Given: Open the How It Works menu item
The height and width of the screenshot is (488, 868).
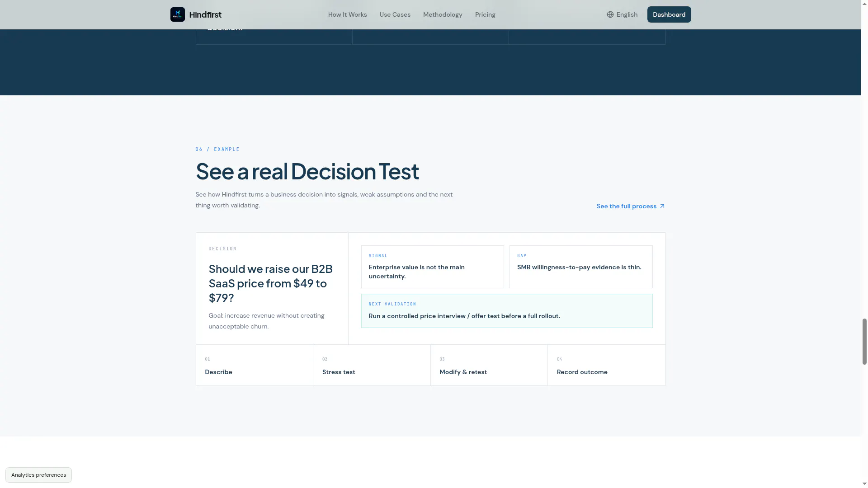Looking at the screenshot, I should pos(347,14).
